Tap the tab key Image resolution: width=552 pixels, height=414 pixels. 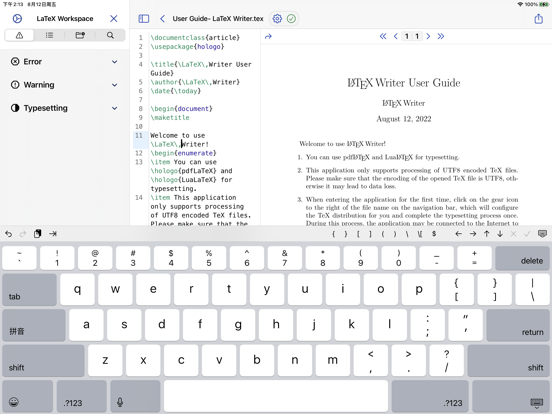(x=30, y=290)
